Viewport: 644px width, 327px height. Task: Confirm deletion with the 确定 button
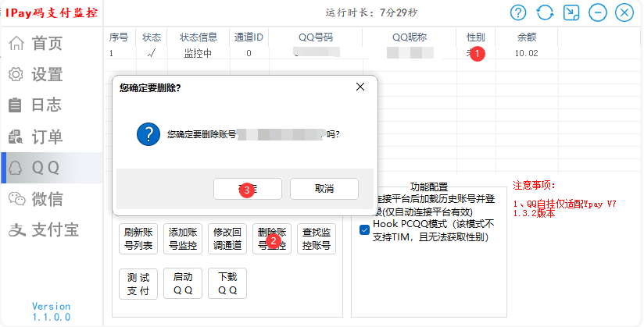coord(248,189)
